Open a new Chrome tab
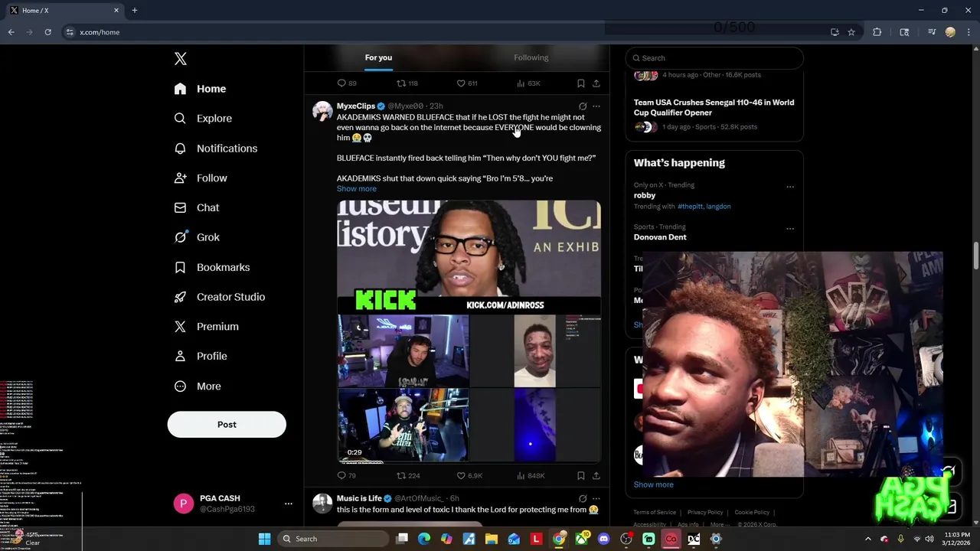 (135, 11)
